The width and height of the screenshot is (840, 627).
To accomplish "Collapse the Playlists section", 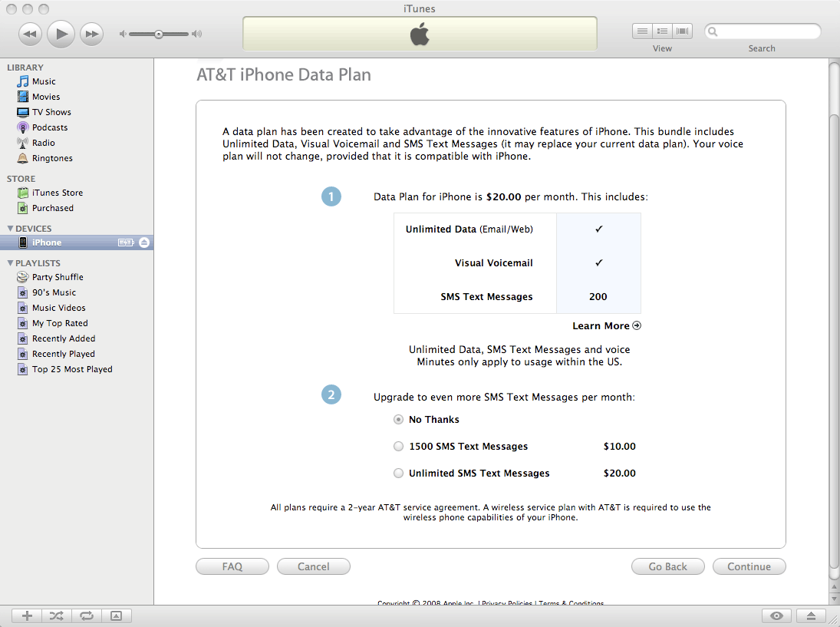I will point(10,263).
